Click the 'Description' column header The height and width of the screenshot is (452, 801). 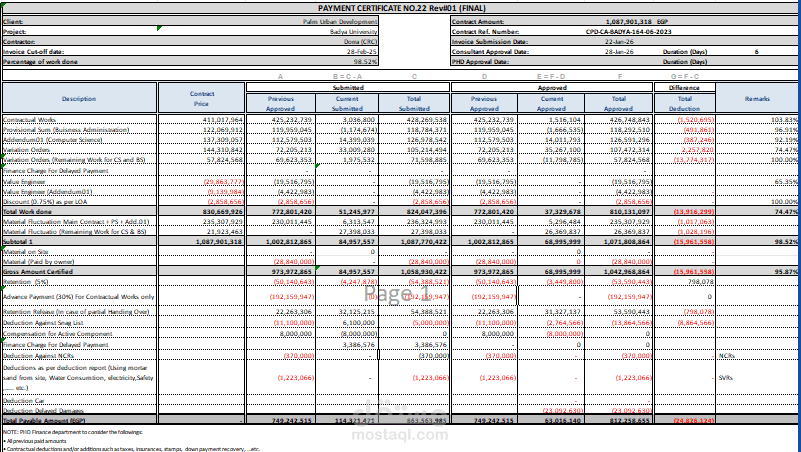pyautogui.click(x=79, y=99)
